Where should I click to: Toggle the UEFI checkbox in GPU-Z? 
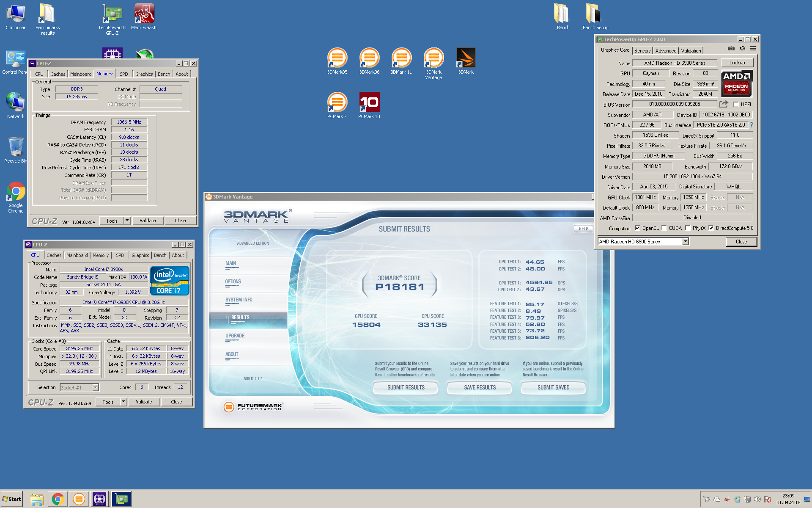click(x=736, y=104)
